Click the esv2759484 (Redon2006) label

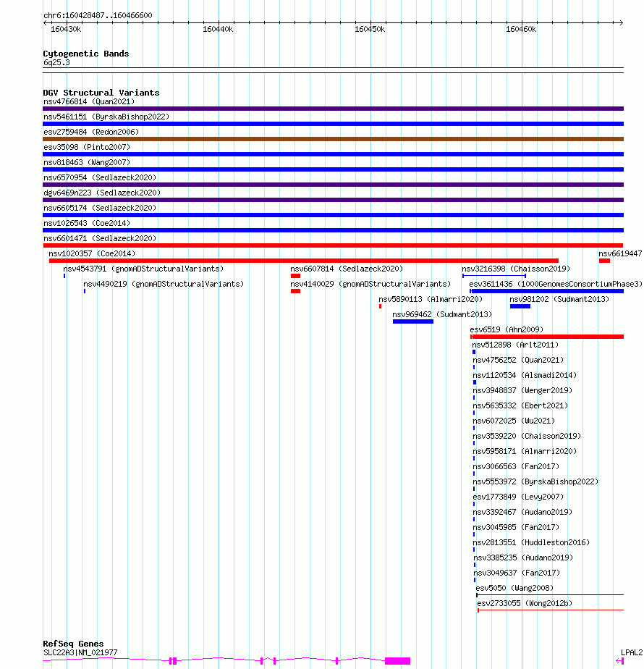(x=91, y=132)
